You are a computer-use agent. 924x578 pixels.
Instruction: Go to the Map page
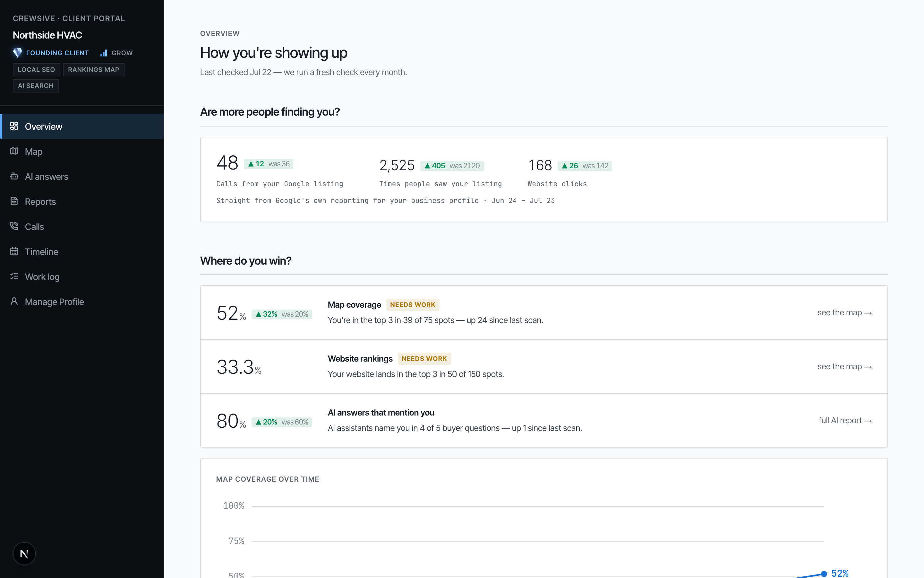click(x=82, y=151)
